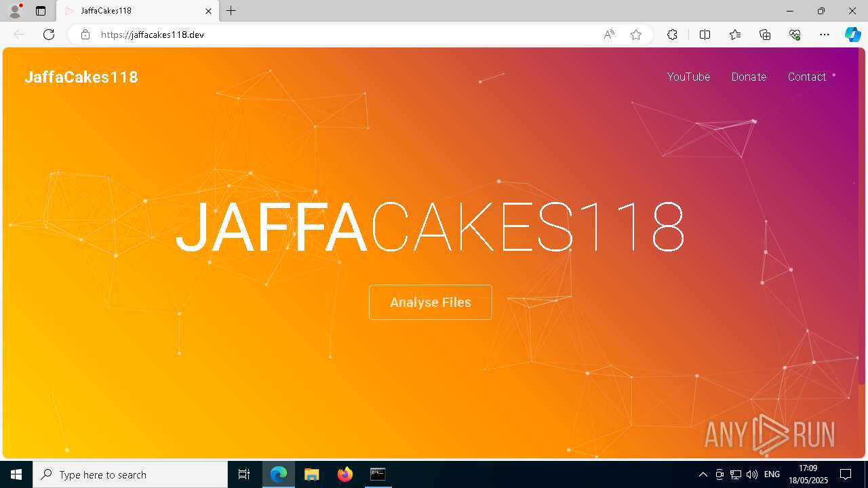Activate Read aloud icon in address bar
The width and height of the screenshot is (868, 488).
pyautogui.click(x=609, y=35)
